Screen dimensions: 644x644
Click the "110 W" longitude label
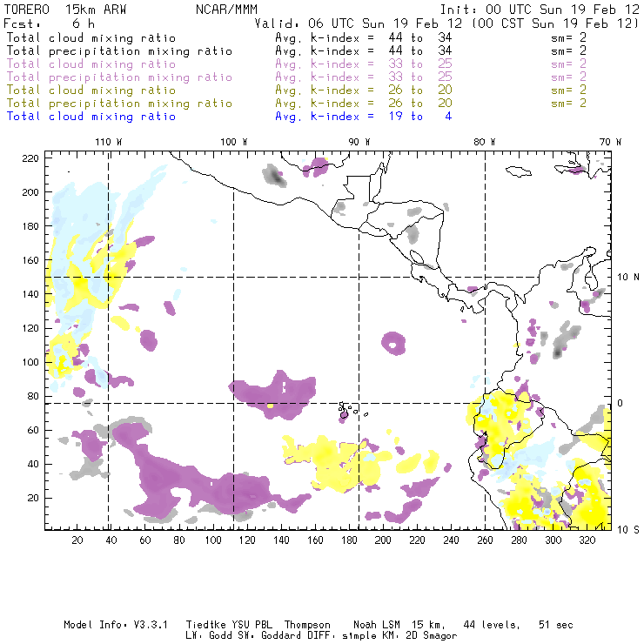(x=109, y=142)
